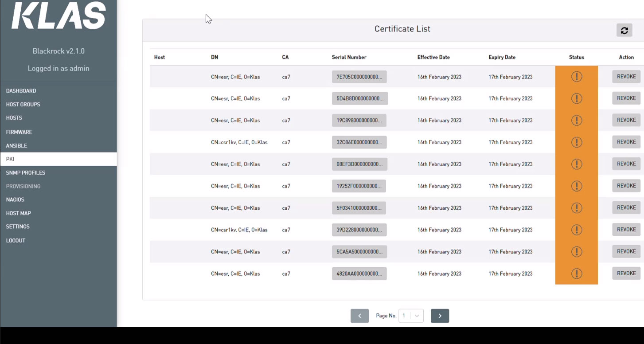Log out via the Logout item
Screen dimensions: 644x344
16,241
